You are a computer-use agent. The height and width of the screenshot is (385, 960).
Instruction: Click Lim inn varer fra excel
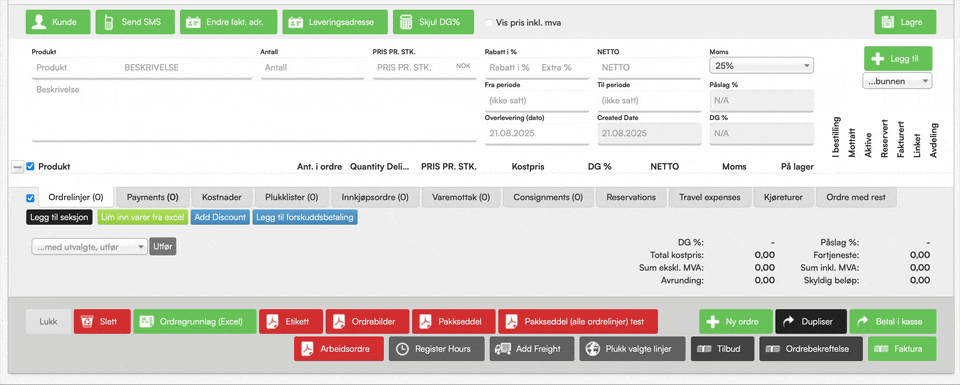pos(142,217)
